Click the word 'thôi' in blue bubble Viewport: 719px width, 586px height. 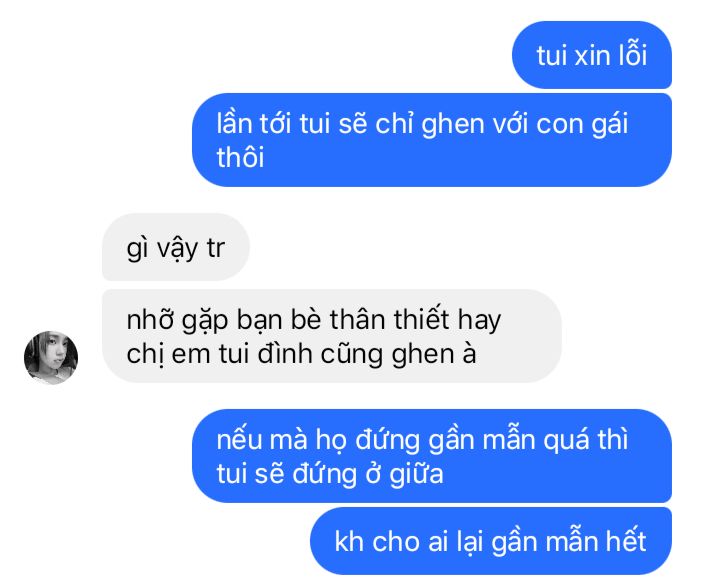tap(240, 157)
